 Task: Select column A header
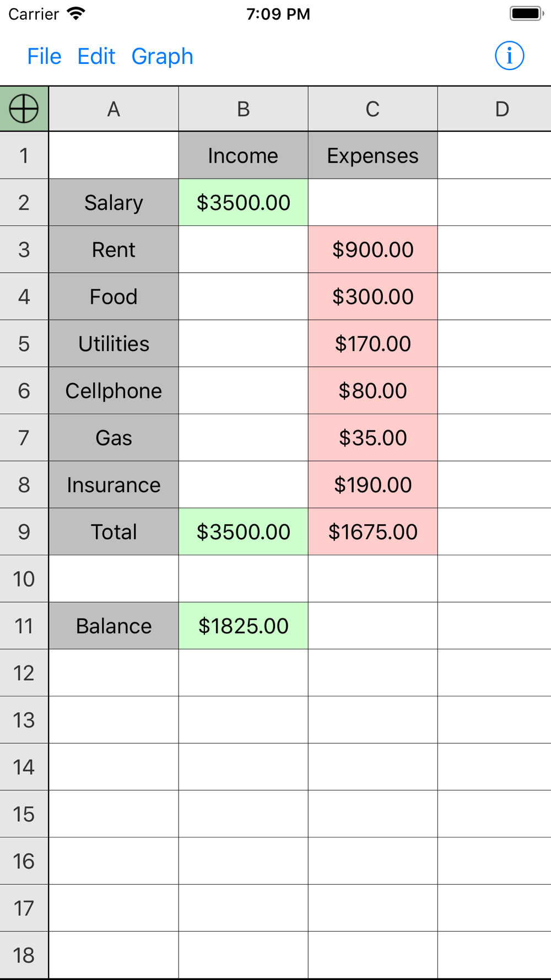coord(114,109)
